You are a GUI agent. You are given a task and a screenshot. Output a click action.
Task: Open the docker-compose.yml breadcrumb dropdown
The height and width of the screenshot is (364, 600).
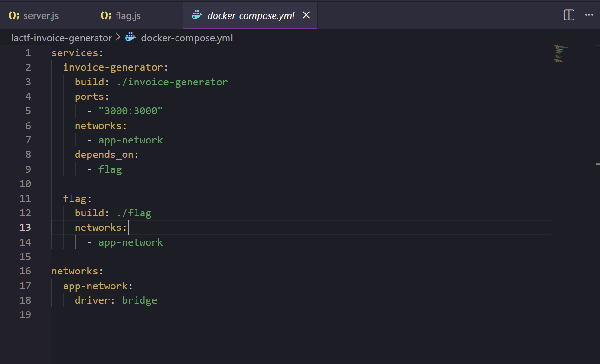pyautogui.click(x=187, y=38)
